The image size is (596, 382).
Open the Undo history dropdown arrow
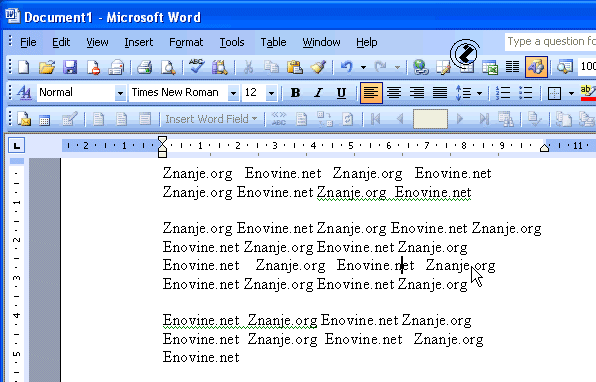pyautogui.click(x=363, y=68)
